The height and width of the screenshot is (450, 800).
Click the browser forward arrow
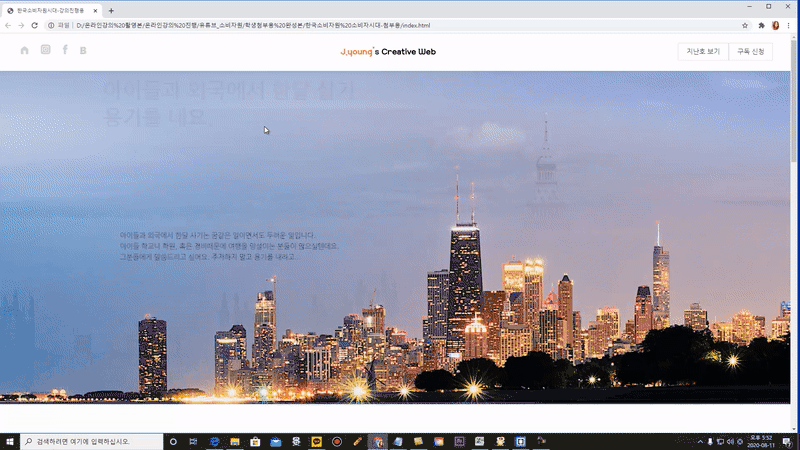pos(21,25)
